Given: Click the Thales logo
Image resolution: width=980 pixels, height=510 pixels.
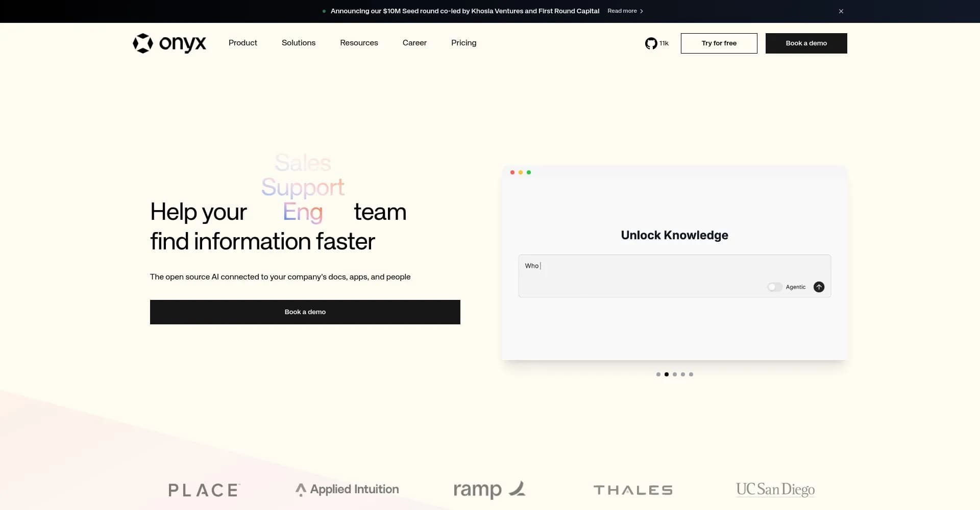Looking at the screenshot, I should (632, 490).
